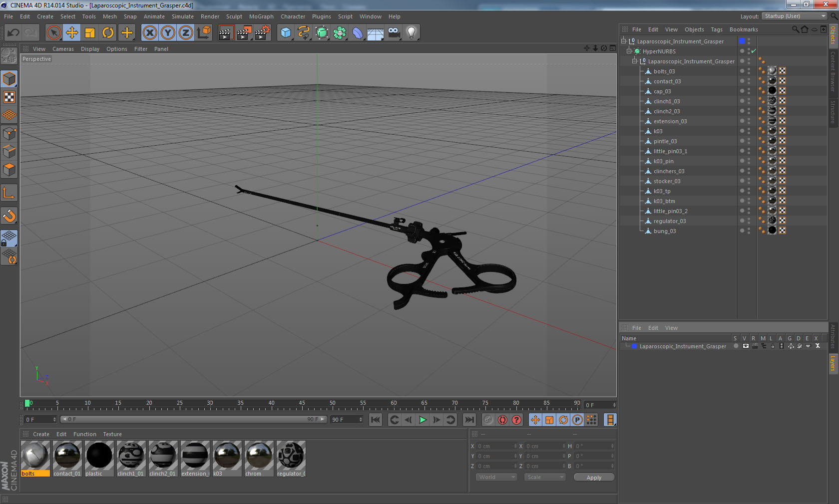This screenshot has height=504, width=839.
Task: Select the Rotate tool in top toolbar
Action: [108, 33]
